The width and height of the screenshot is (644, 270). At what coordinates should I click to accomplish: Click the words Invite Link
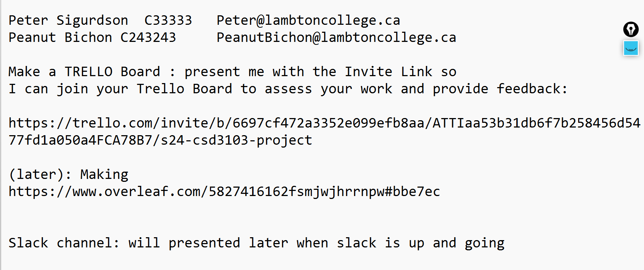[x=388, y=71]
